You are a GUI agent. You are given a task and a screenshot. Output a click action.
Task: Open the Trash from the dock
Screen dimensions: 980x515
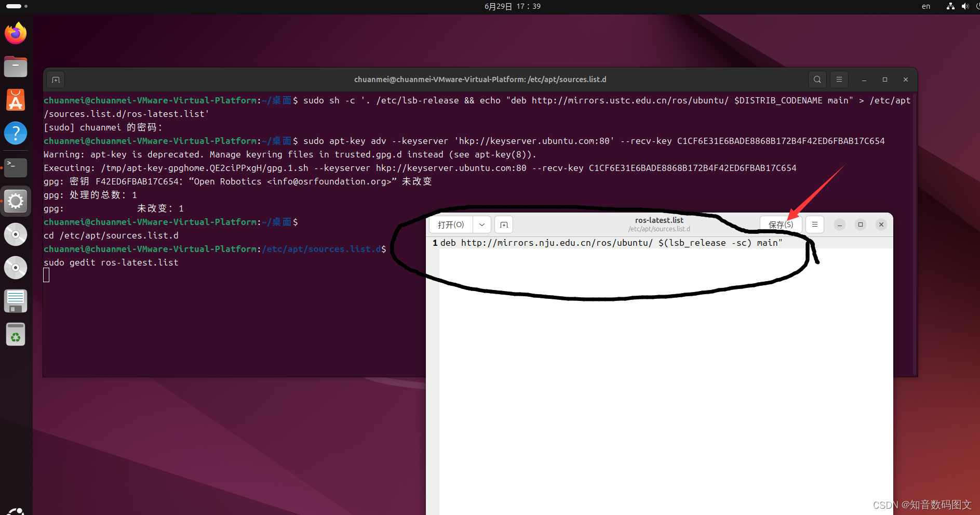pos(15,334)
